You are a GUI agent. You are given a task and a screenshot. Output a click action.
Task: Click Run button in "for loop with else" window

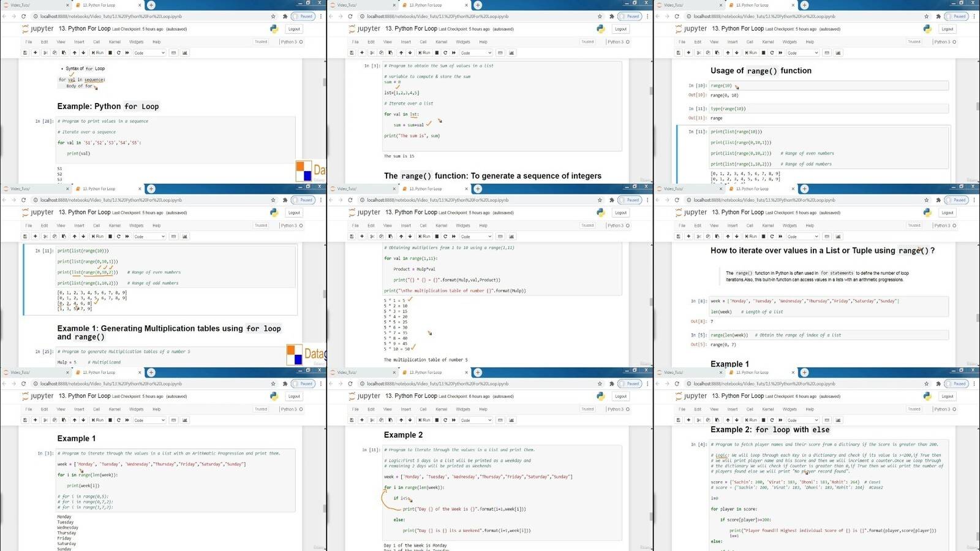(x=751, y=420)
